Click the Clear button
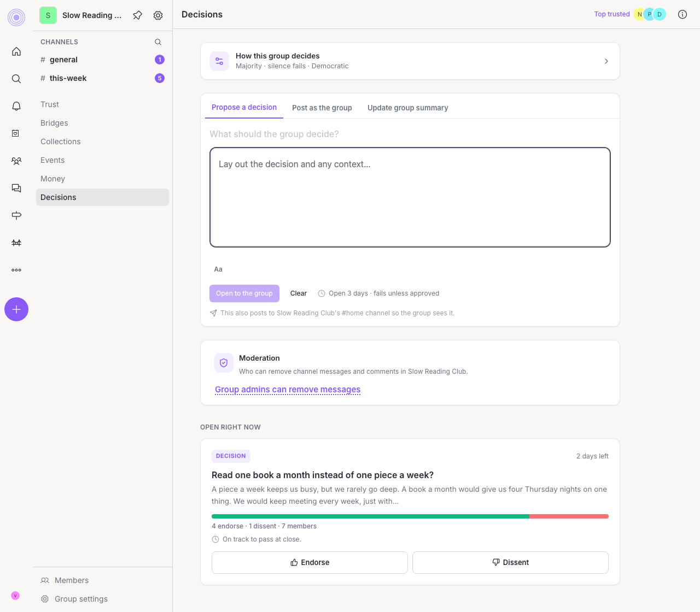700x612 pixels. 299,293
